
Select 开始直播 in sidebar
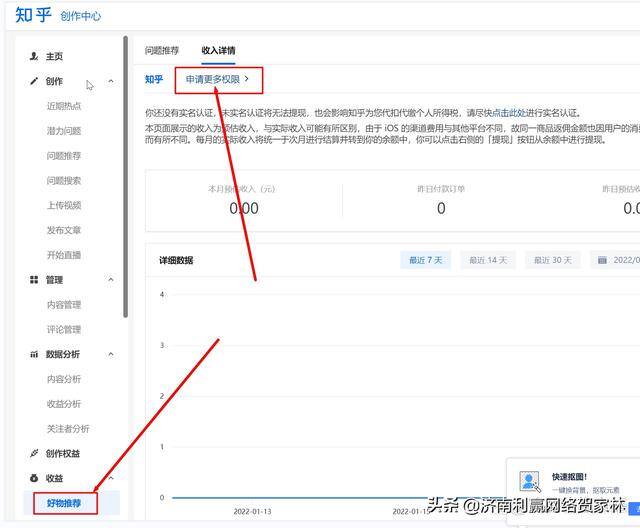[x=64, y=255]
